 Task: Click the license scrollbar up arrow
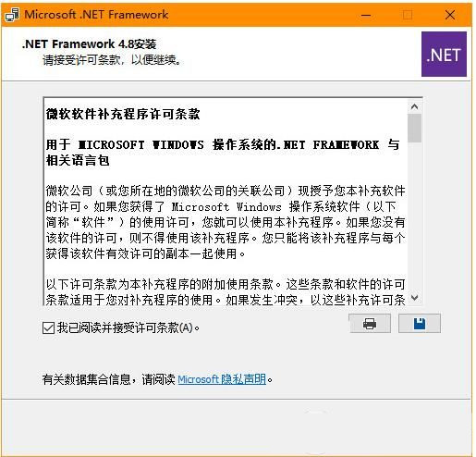(415, 106)
